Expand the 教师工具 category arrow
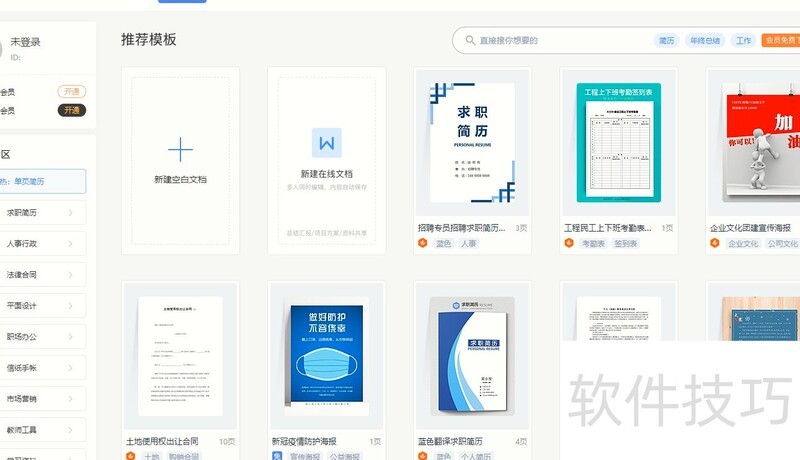This screenshot has height=460, width=800. (x=70, y=430)
